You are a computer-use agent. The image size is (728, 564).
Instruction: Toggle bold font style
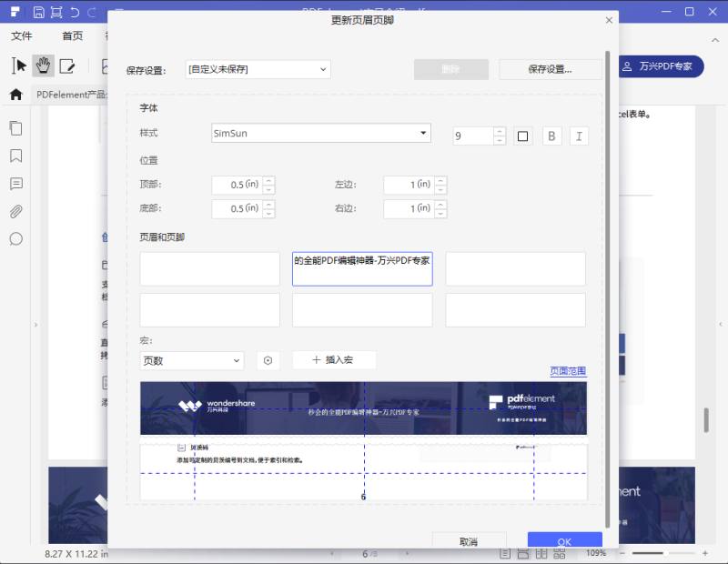coord(551,136)
